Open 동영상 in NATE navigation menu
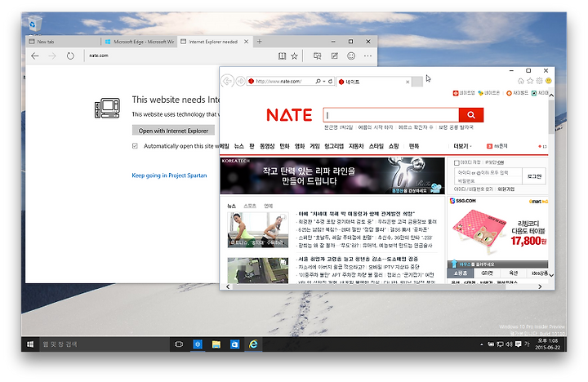 pyautogui.click(x=267, y=146)
